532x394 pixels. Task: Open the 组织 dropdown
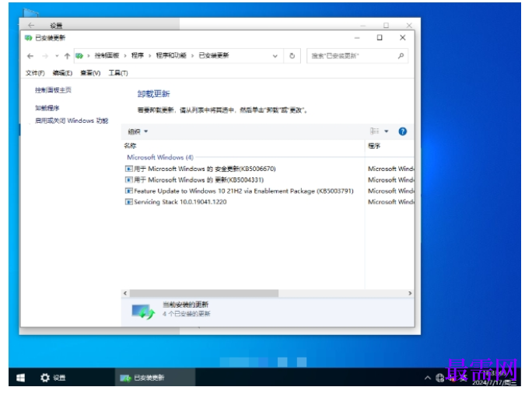pos(138,131)
